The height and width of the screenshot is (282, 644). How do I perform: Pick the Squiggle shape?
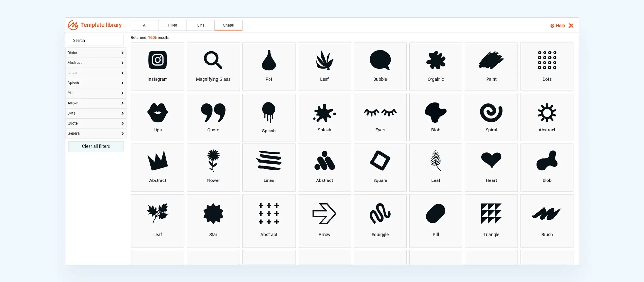[380, 221]
